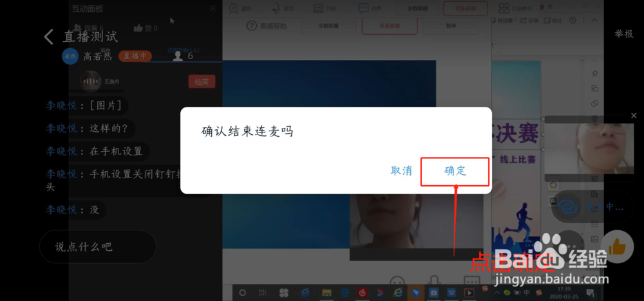Tap the chat message 李晓悦：没

pyautogui.click(x=73, y=210)
